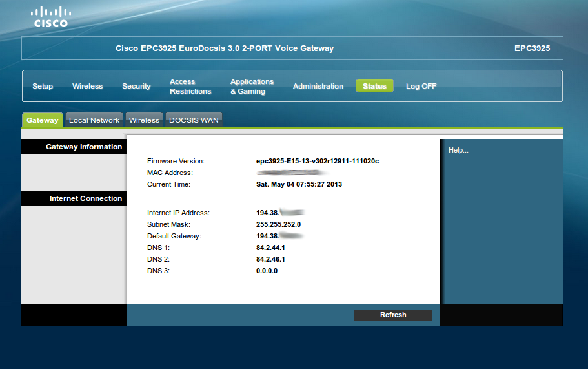Click the Default Gateway label
The image size is (588, 369).
tap(174, 236)
